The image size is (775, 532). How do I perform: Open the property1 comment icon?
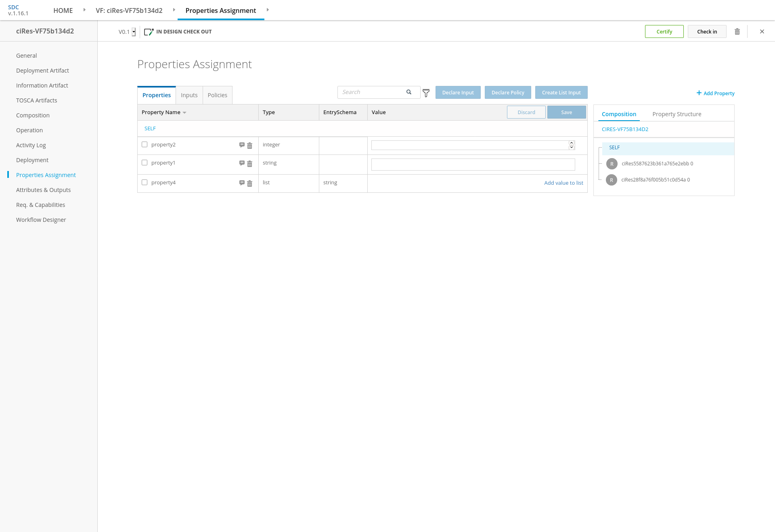click(x=242, y=163)
